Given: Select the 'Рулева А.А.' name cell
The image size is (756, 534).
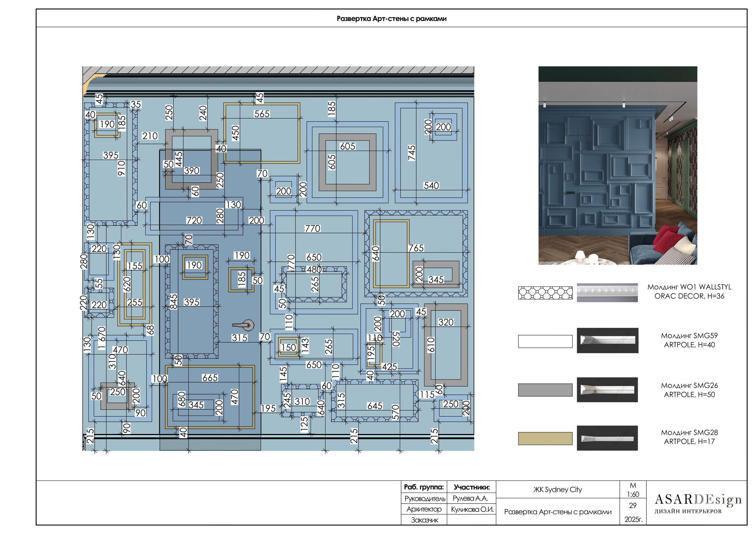Looking at the screenshot, I should tap(470, 499).
